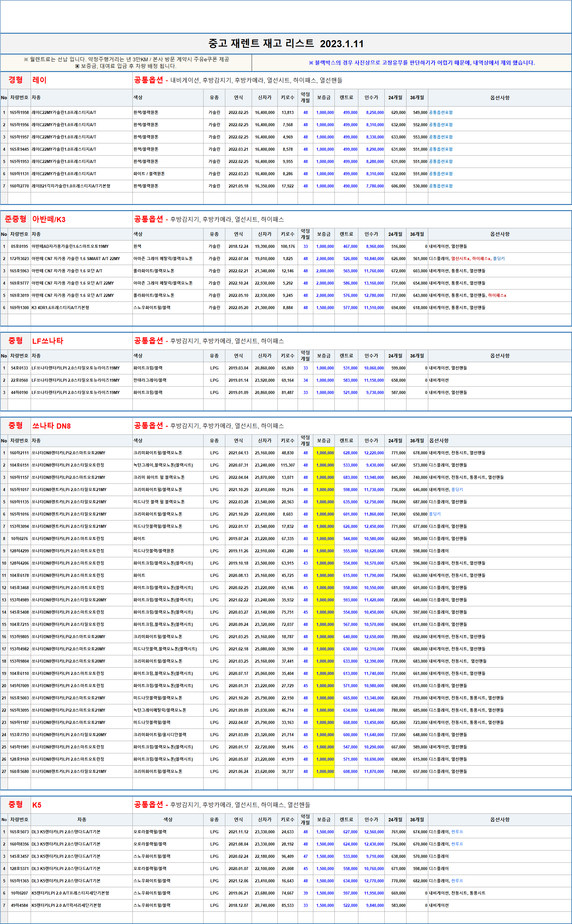Select mileage cell 13,813
Viewport: 572px width, 924px height.
(x=288, y=113)
